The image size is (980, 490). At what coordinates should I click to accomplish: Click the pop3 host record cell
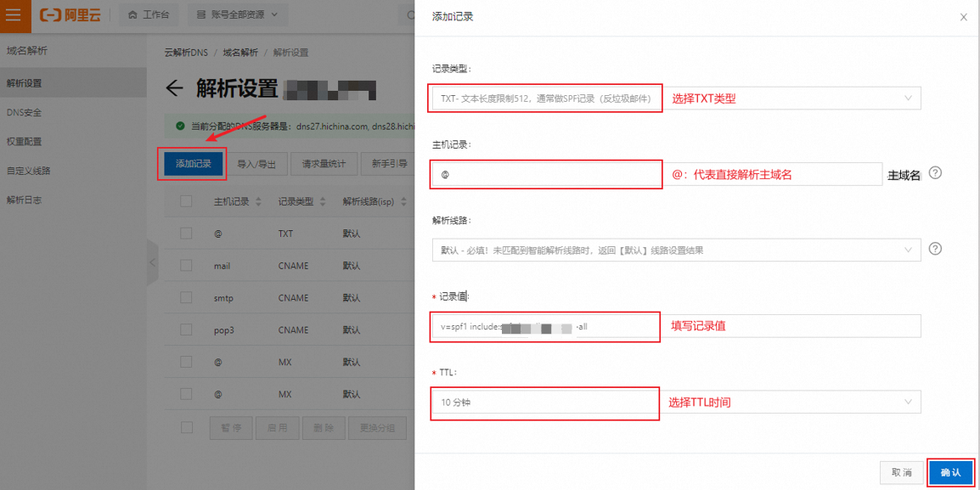click(223, 329)
